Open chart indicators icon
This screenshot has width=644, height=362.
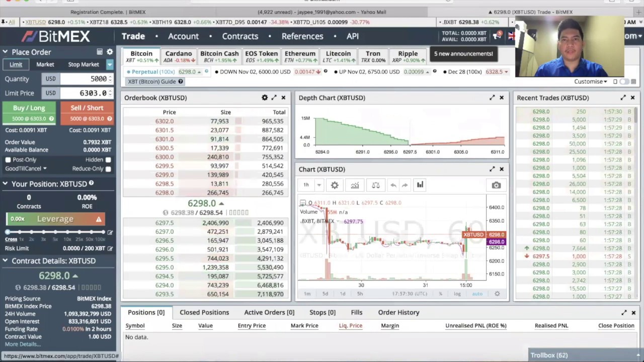click(x=355, y=185)
